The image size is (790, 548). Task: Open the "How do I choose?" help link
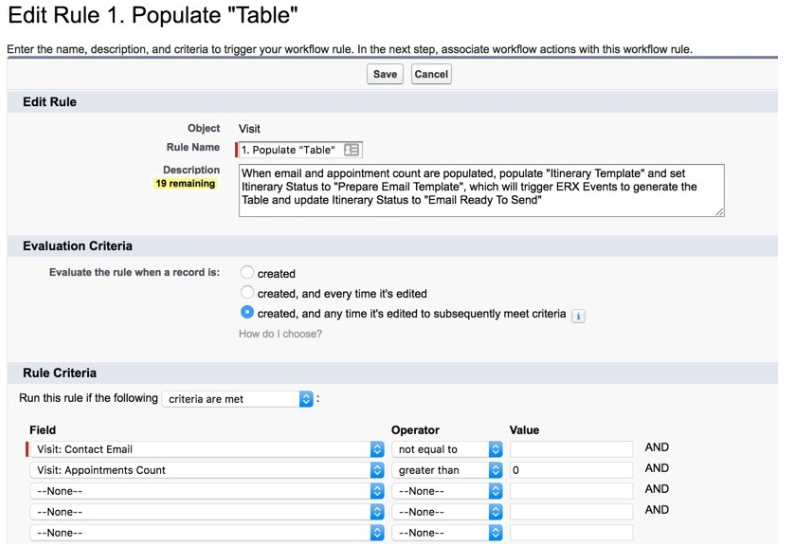[280, 333]
